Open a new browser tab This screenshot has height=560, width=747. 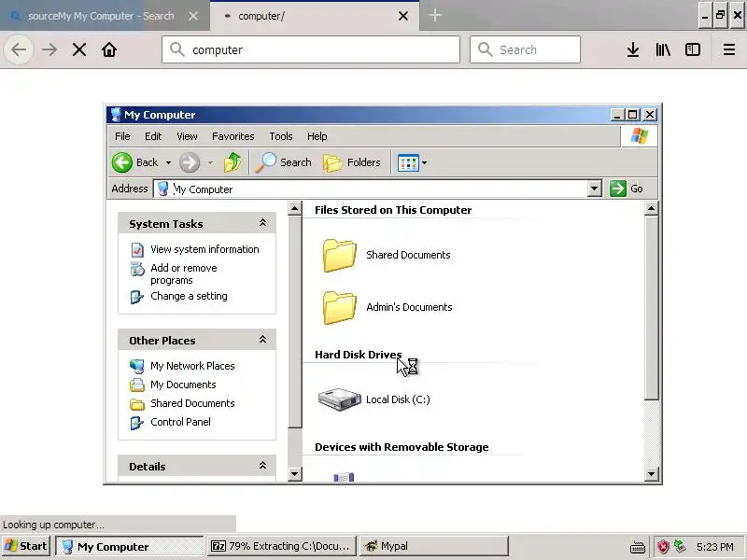[x=434, y=15]
